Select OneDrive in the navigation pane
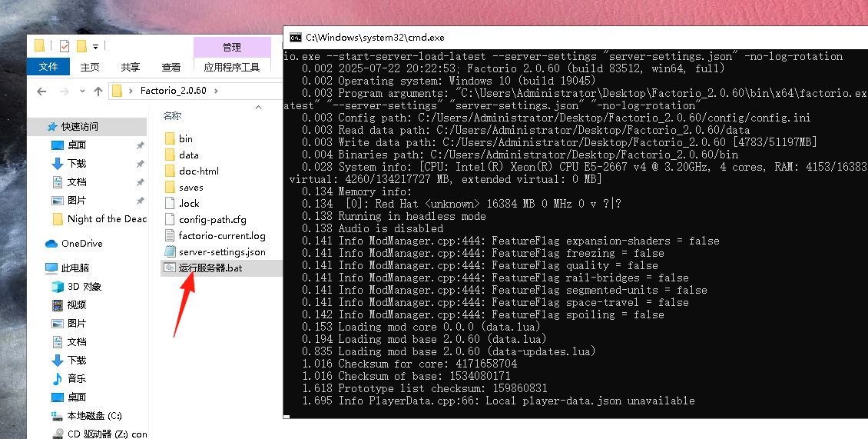 (x=81, y=244)
